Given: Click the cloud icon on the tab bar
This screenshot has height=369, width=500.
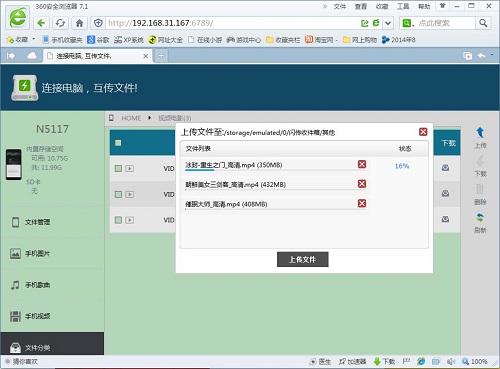Looking at the screenshot, I should (32, 56).
